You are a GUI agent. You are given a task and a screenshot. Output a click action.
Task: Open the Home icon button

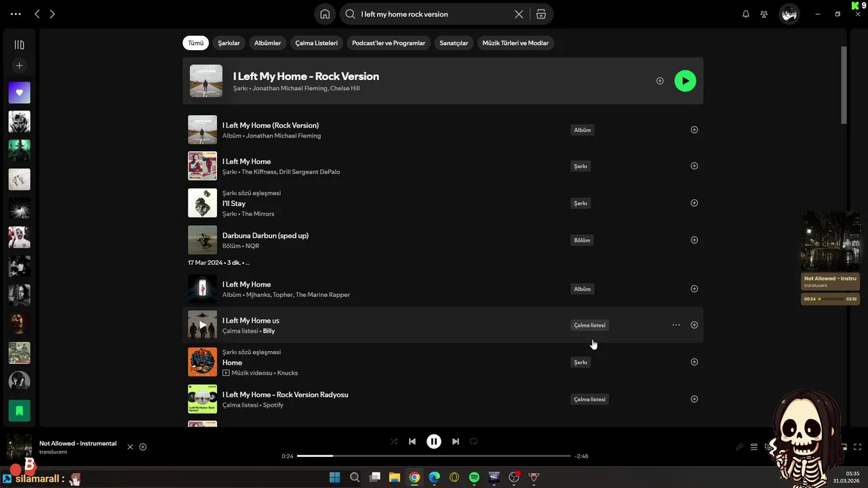(x=325, y=14)
